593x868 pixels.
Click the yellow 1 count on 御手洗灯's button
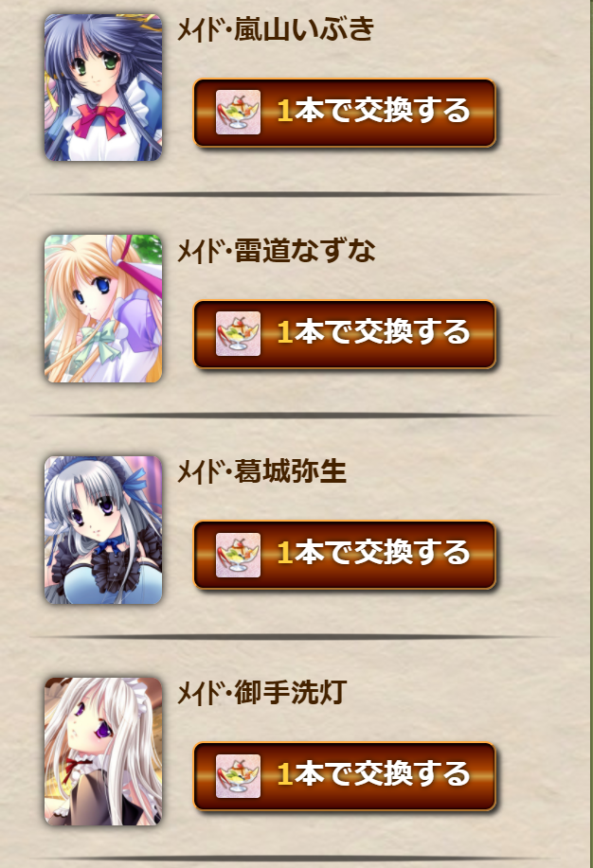pyautogui.click(x=285, y=774)
